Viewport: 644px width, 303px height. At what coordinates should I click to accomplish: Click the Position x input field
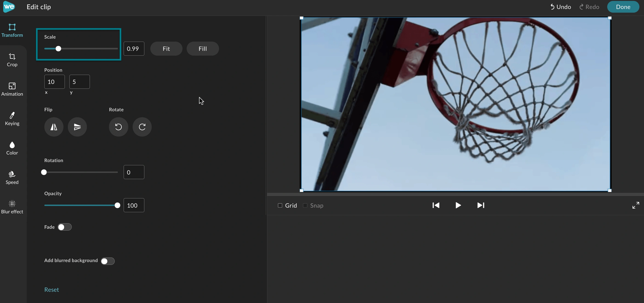(54, 82)
